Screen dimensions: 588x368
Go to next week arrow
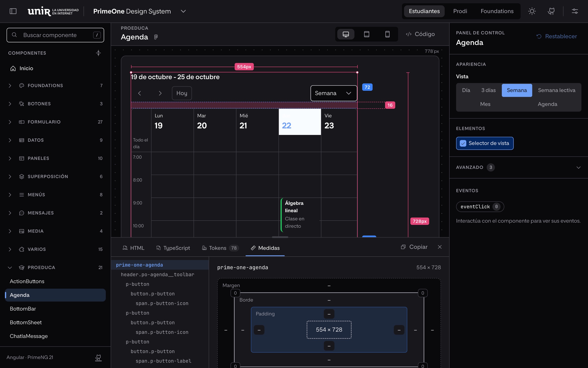(x=160, y=93)
